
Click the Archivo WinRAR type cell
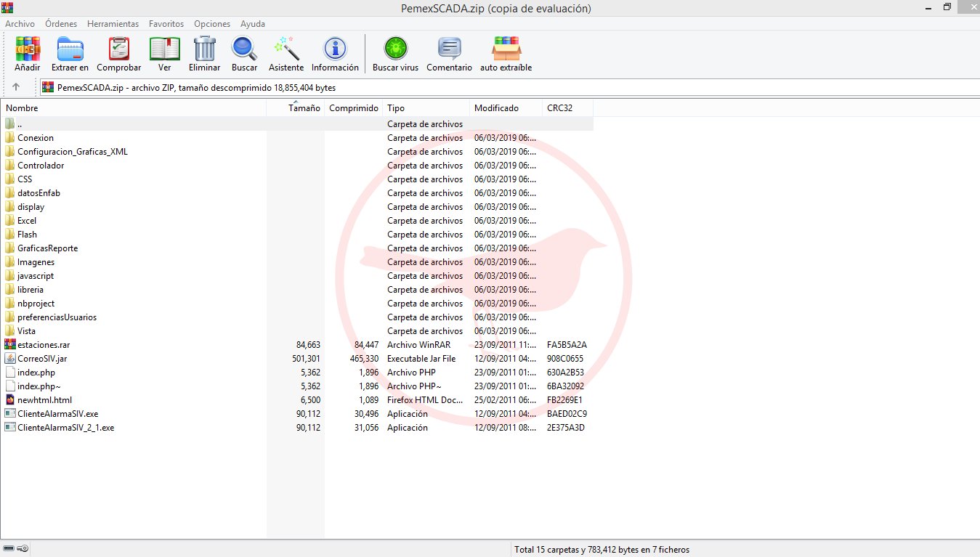(418, 344)
